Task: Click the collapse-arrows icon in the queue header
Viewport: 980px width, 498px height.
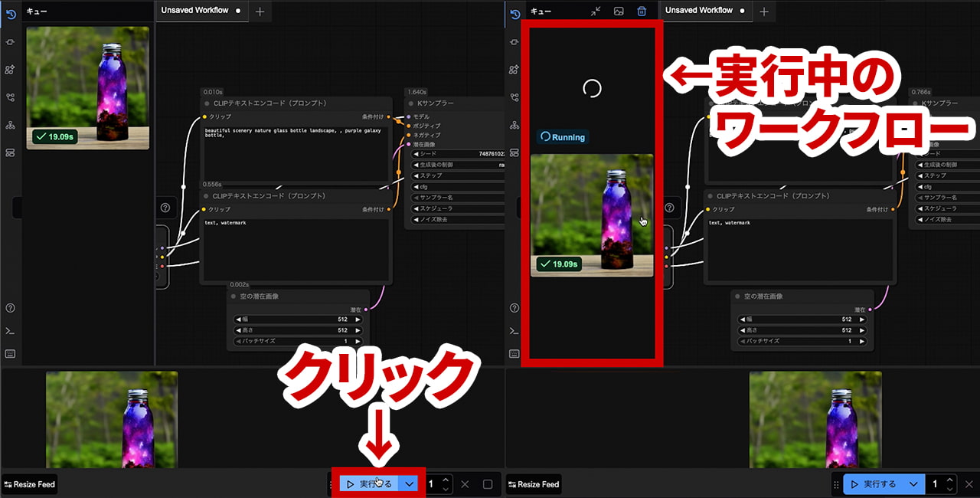Action: pyautogui.click(x=596, y=11)
